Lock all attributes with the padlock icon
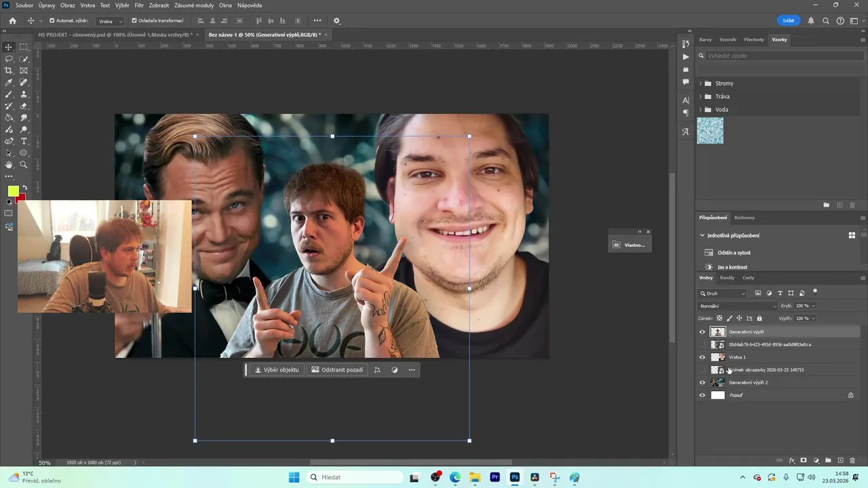 759,318
